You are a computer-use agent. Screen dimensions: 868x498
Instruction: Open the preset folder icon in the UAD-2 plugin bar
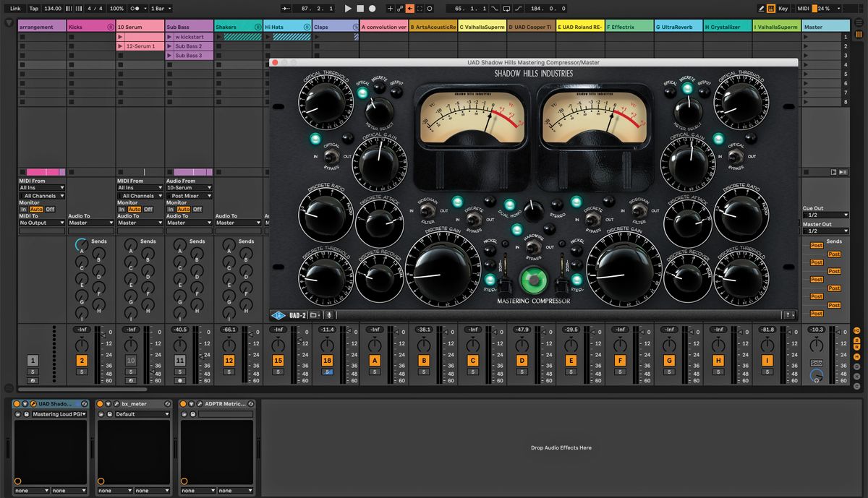tap(313, 314)
